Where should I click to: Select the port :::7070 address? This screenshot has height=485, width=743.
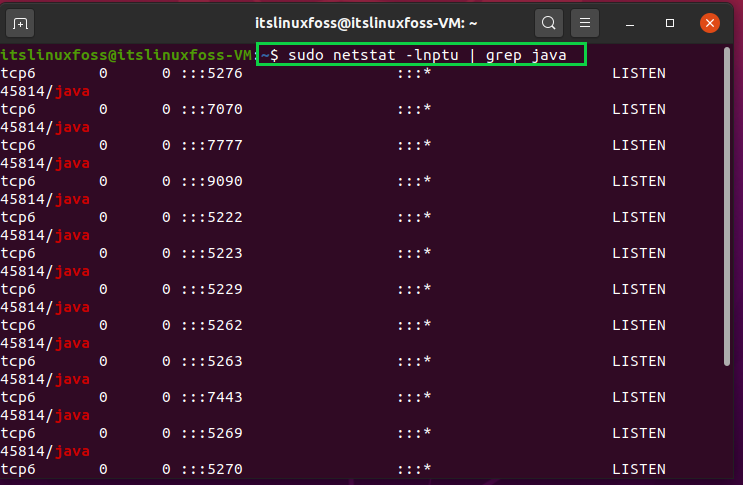point(212,109)
